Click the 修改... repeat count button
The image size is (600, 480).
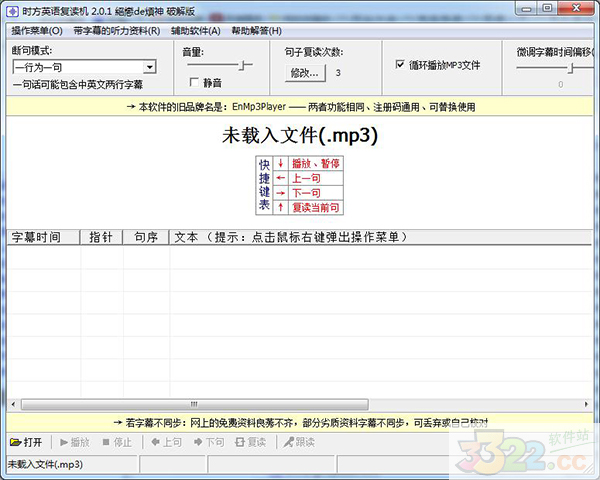point(305,73)
